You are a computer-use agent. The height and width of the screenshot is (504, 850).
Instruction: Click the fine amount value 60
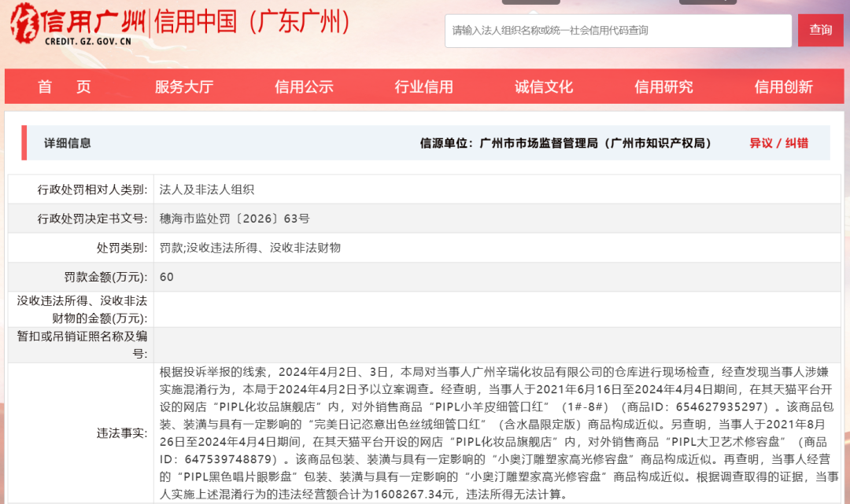166,277
